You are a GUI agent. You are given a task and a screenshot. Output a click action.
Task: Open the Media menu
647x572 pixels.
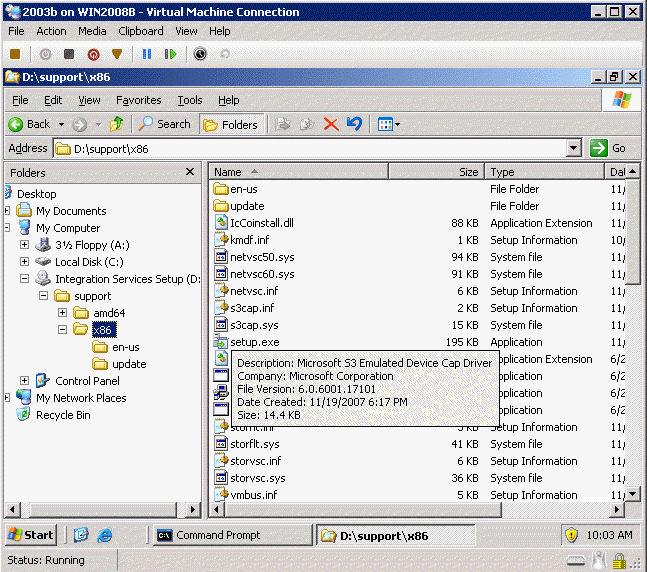tap(92, 31)
